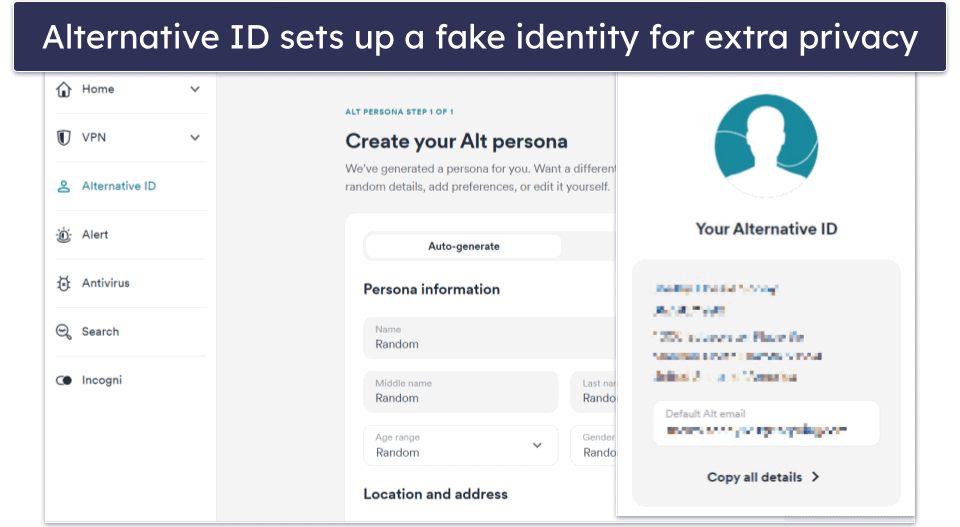The width and height of the screenshot is (960, 527).
Task: Open the Age range dropdown
Action: point(460,446)
